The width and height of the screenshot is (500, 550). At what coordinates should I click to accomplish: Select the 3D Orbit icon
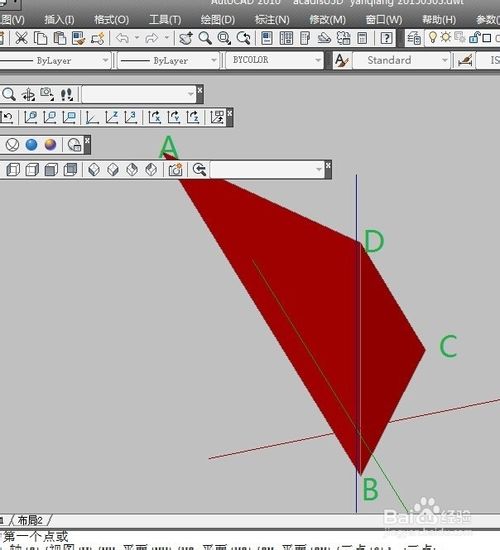pyautogui.click(x=28, y=94)
